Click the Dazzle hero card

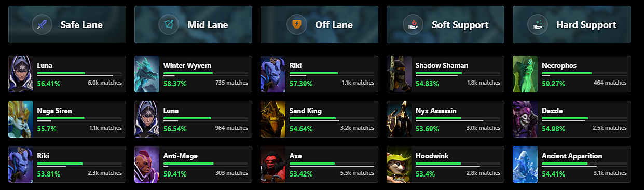(x=571, y=119)
